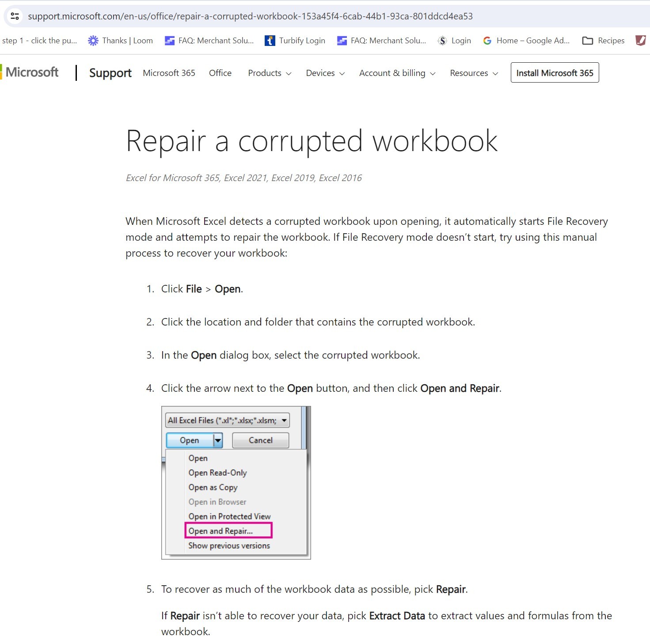Open the Thanks | Loom bookmark
The image size is (650, 644).
119,40
